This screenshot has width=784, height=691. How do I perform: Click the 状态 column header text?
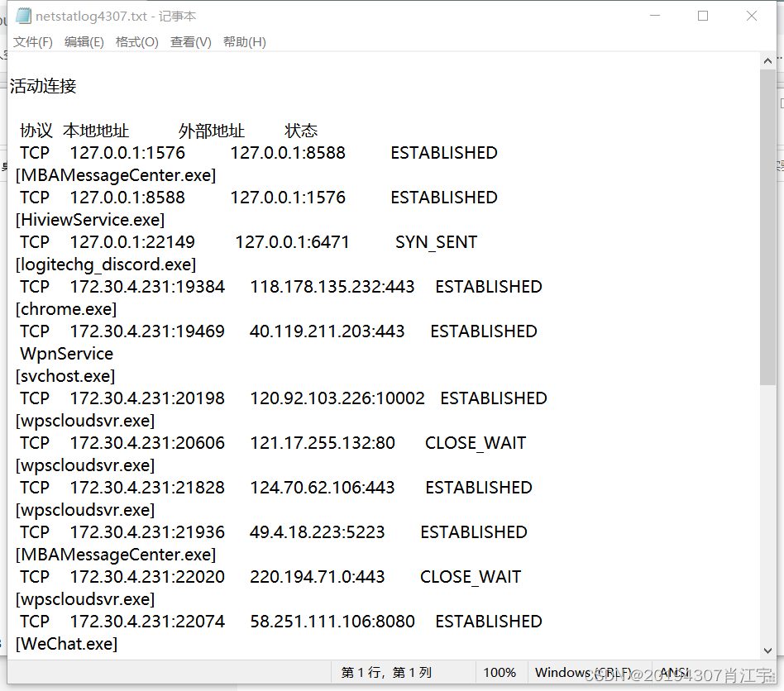coord(301,131)
